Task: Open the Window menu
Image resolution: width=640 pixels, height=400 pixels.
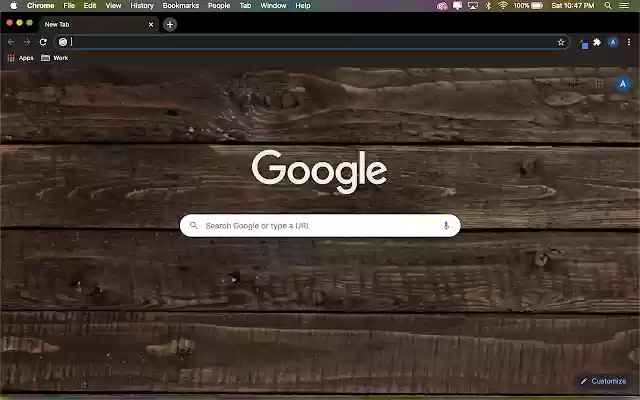Action: 273,5
